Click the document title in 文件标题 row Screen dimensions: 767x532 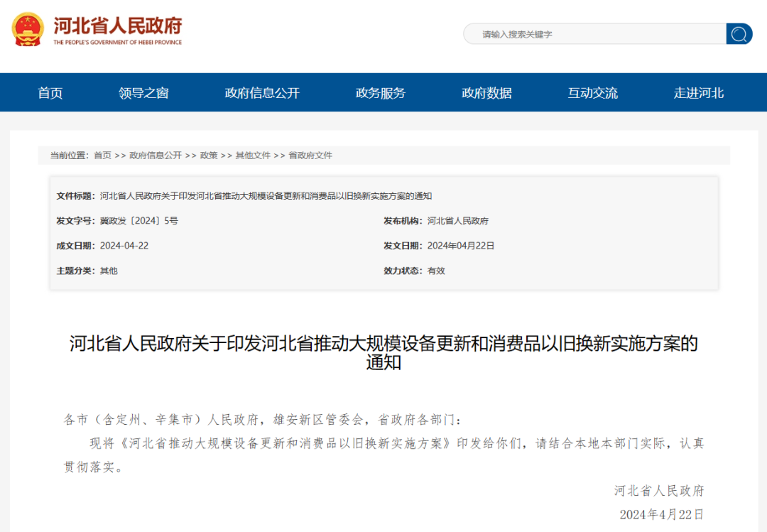tap(266, 196)
